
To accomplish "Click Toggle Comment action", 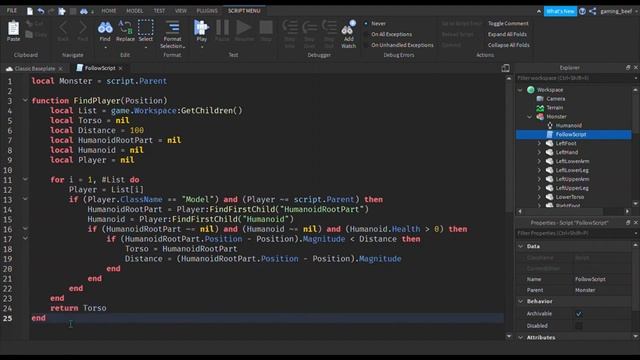I will pos(508,23).
